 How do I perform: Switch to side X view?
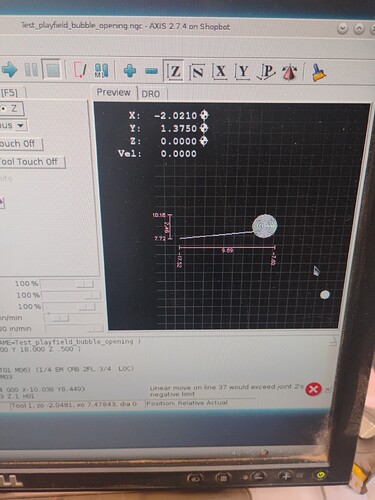click(x=220, y=72)
